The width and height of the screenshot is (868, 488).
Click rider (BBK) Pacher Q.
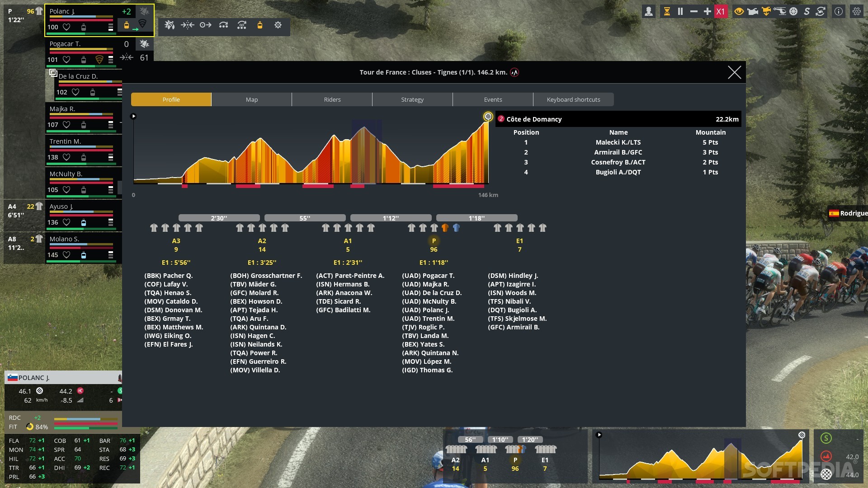click(x=168, y=276)
